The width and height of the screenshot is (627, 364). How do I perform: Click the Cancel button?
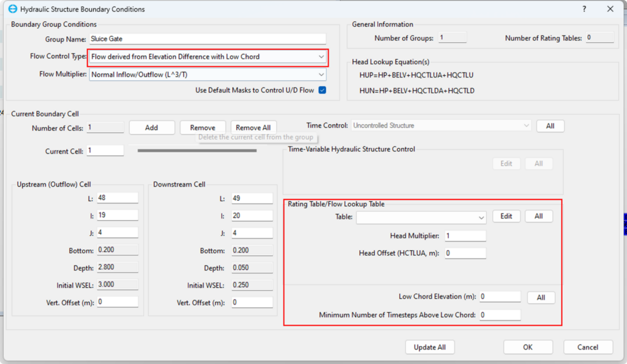[588, 347]
